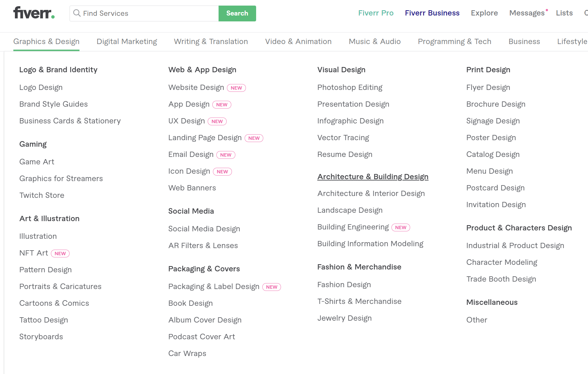Select the Music & Audio category tab
The image size is (588, 374).
click(375, 42)
